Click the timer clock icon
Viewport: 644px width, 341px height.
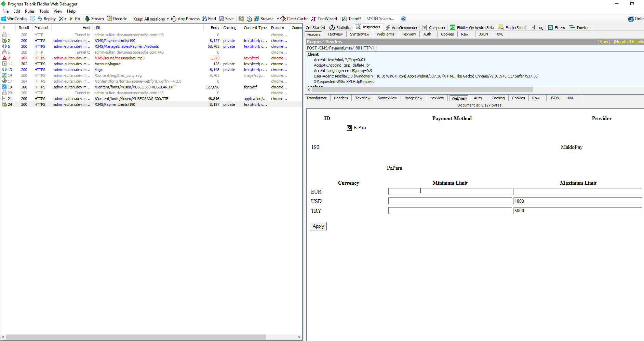point(249,19)
